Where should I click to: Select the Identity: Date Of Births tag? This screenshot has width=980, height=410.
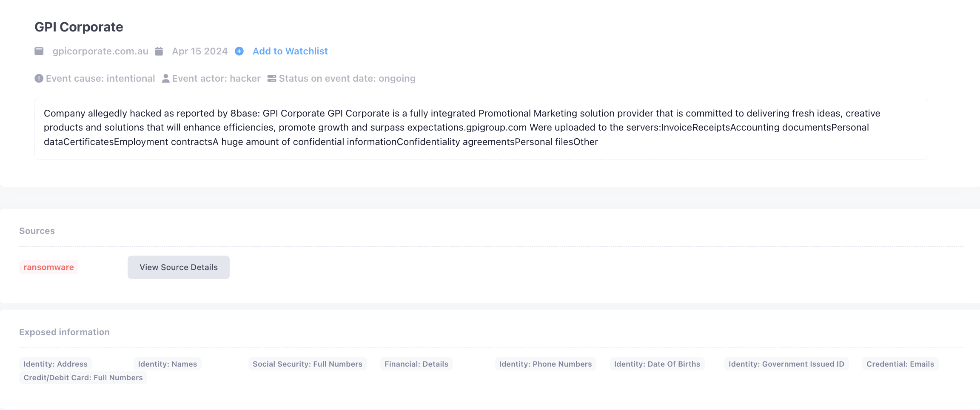tap(657, 364)
